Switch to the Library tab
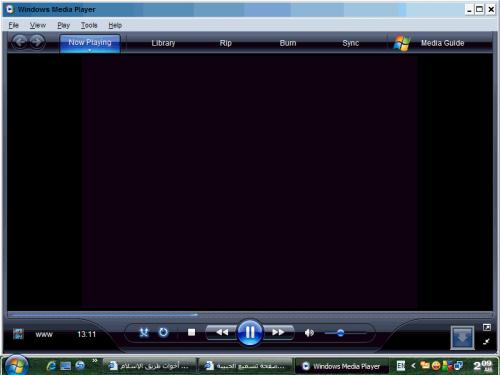Viewport: 500px width, 375px height. pyautogui.click(x=163, y=43)
